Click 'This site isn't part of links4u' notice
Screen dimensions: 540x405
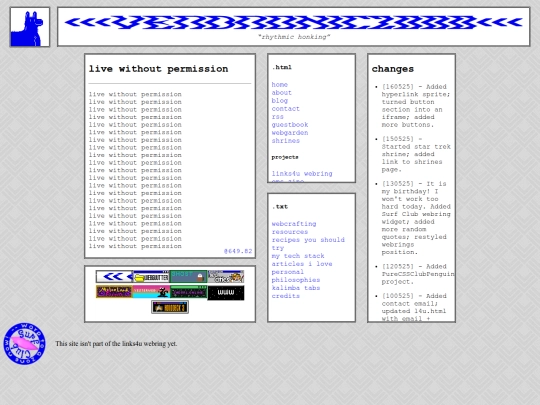(x=116, y=344)
